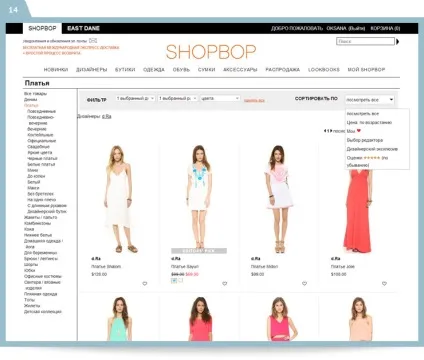Favorite the Shalom dress with heart icon

click(145, 284)
